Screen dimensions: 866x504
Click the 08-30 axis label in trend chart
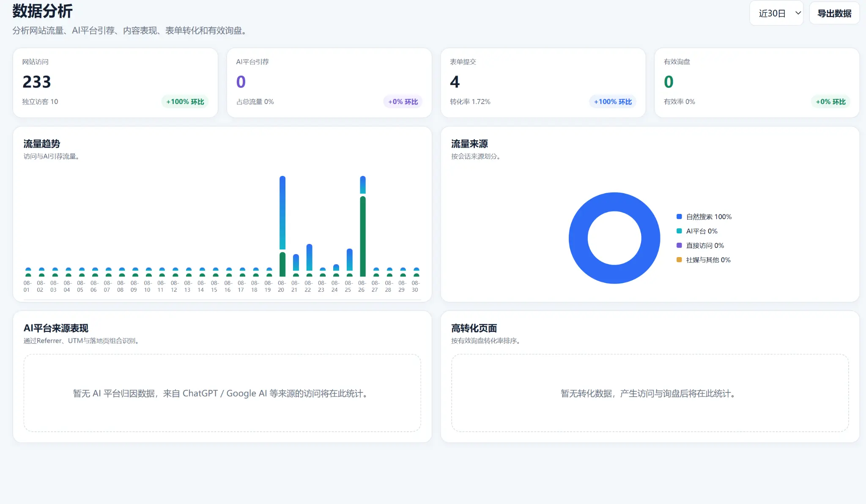point(416,286)
